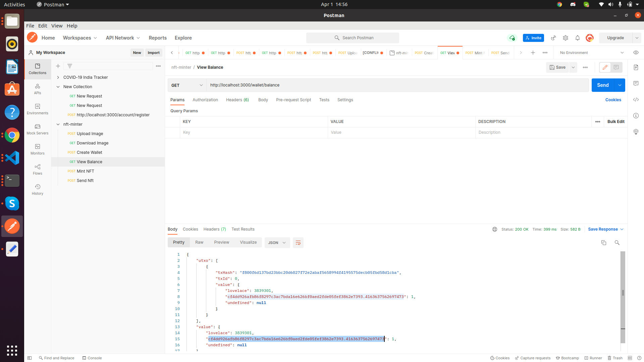Add a new request tab
Image resolution: width=644 pixels, height=362 pixels.
click(x=533, y=53)
